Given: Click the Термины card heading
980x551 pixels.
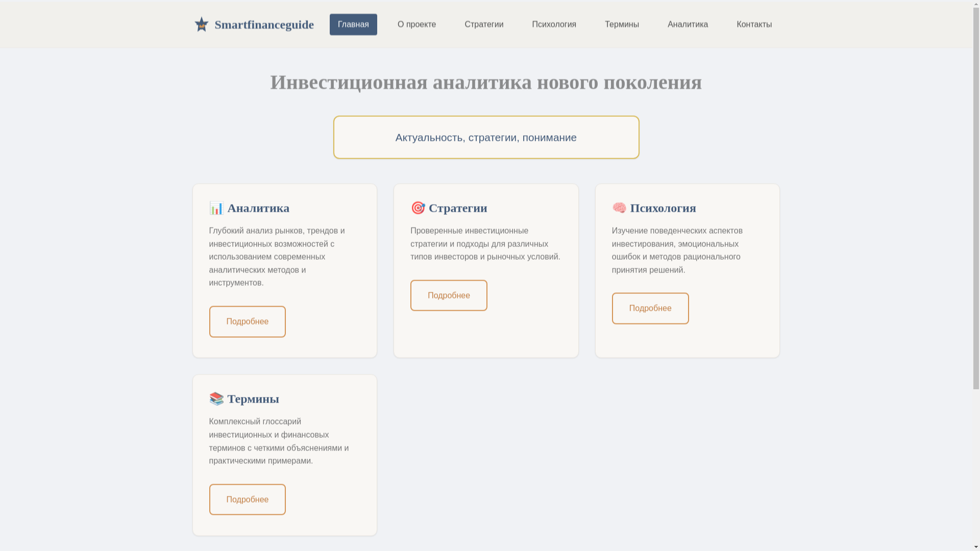Looking at the screenshot, I should click(x=244, y=398).
